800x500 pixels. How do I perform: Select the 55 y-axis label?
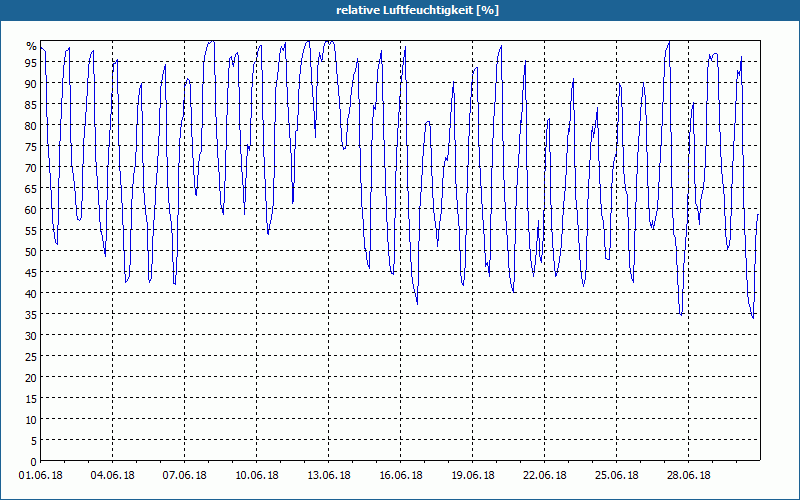32,231
